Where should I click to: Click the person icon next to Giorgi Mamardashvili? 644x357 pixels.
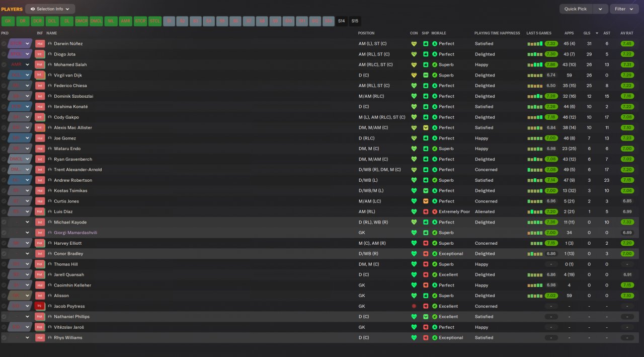click(50, 233)
